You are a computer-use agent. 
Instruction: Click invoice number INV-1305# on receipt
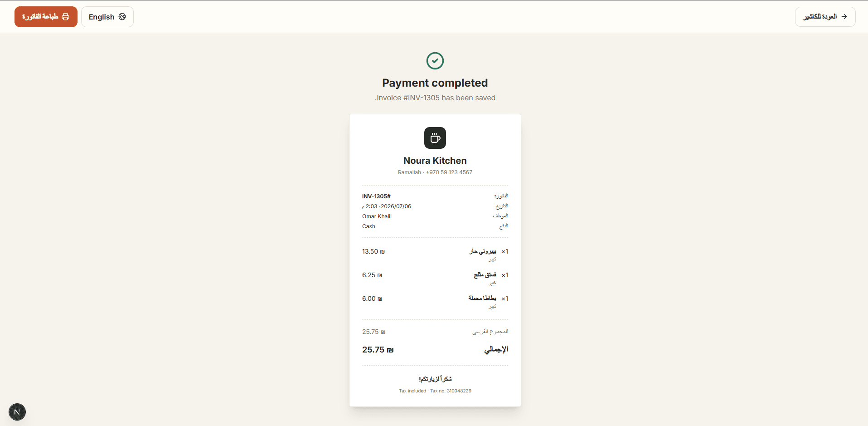pos(376,196)
